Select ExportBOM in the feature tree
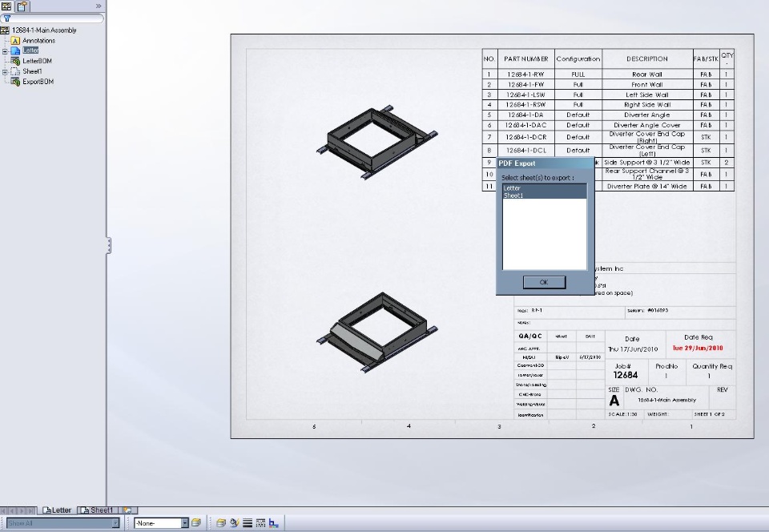Image resolution: width=769 pixels, height=532 pixels. [x=38, y=82]
